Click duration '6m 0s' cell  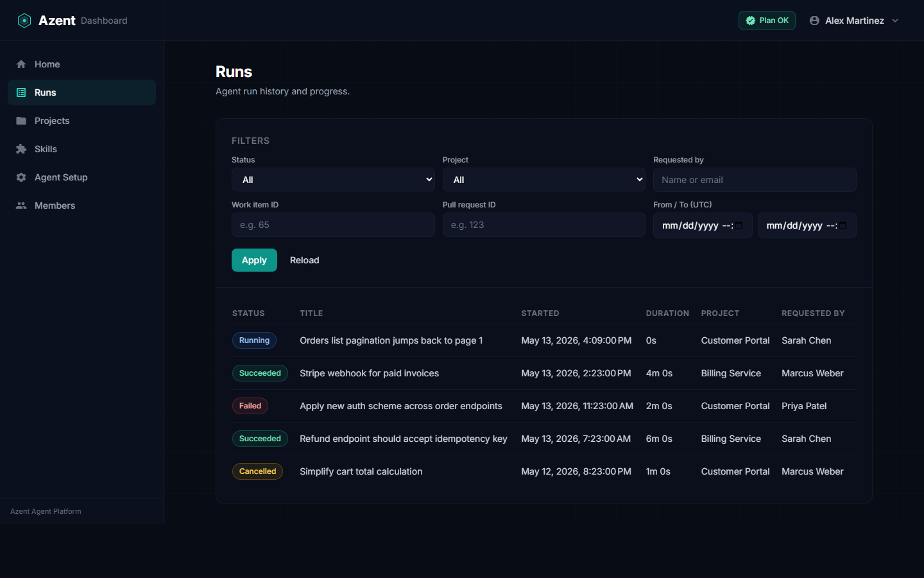659,439
